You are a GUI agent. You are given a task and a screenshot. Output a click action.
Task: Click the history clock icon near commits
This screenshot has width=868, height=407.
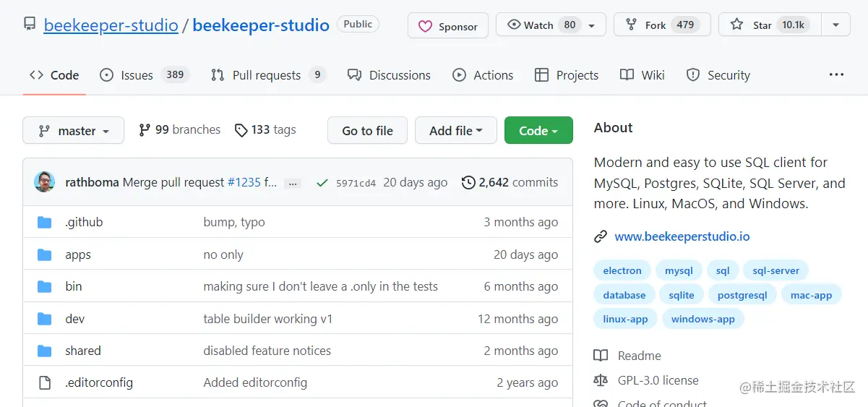468,182
